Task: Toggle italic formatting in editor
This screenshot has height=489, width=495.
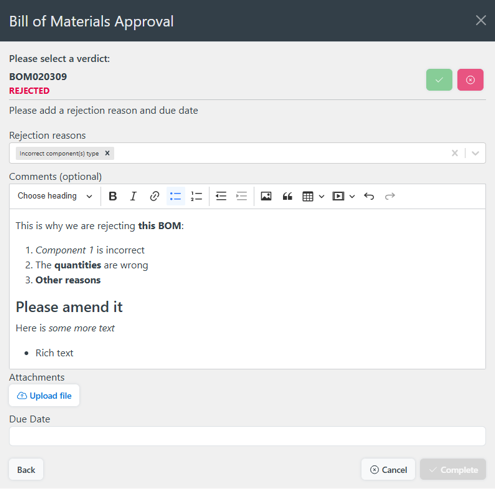Action: point(133,196)
